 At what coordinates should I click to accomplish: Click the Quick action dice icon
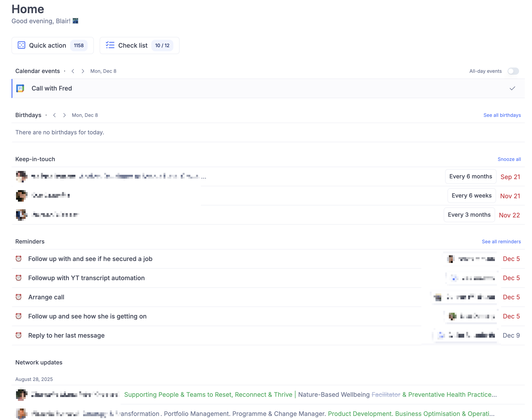coord(21,45)
